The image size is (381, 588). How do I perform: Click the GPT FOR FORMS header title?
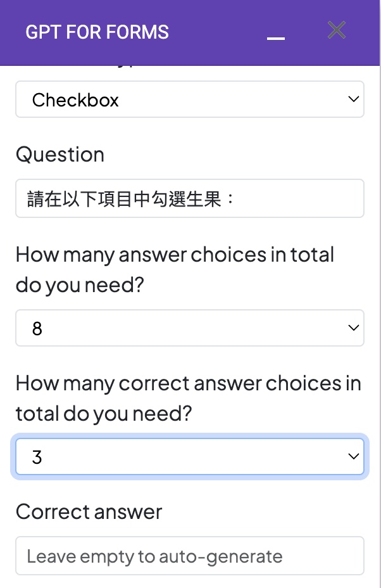97,32
